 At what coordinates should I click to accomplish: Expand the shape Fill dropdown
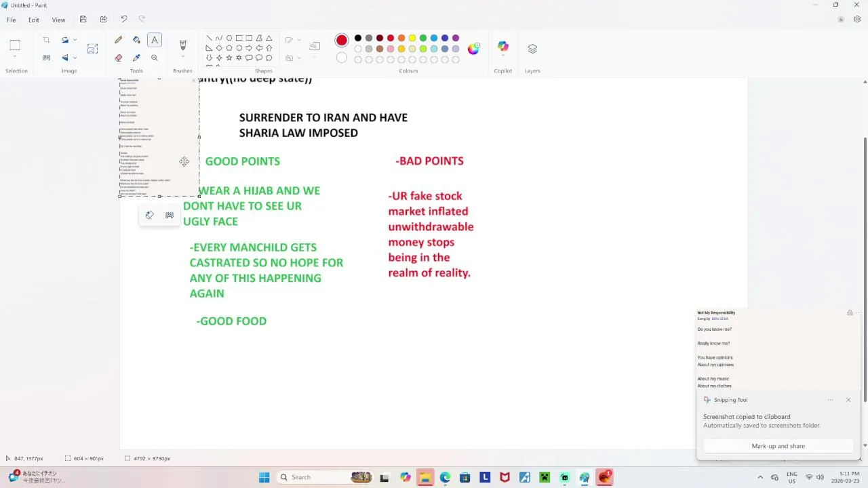point(299,58)
